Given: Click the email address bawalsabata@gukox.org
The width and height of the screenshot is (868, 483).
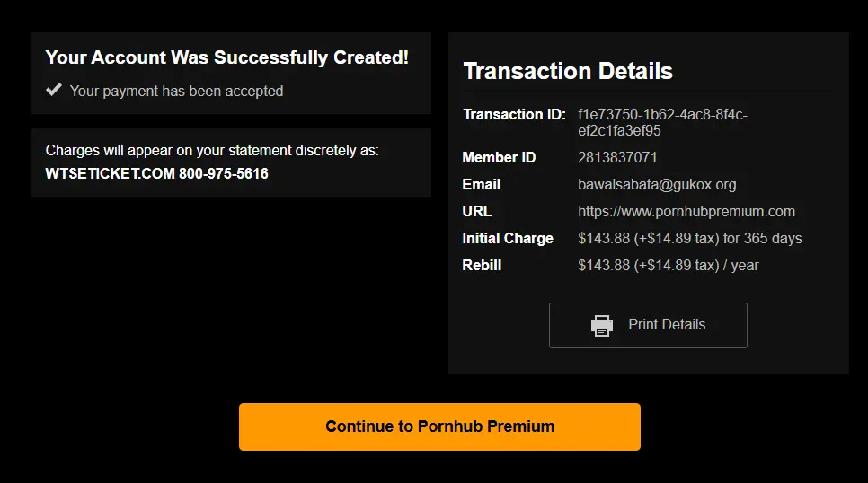Looking at the screenshot, I should click(657, 185).
